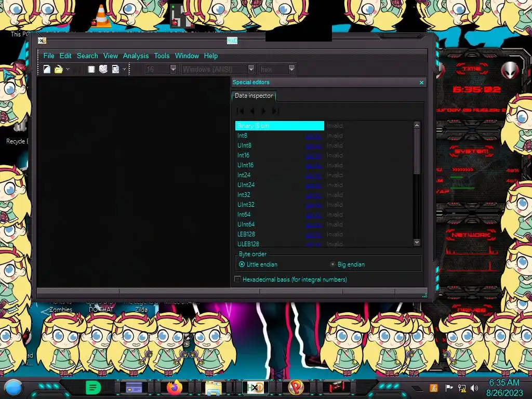Open the VLC cone desktop icon

(101, 16)
